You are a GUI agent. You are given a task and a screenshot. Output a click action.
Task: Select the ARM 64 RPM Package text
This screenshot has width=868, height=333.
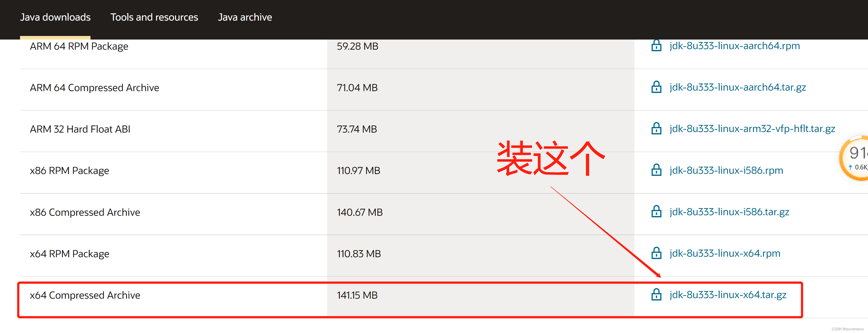tap(79, 46)
